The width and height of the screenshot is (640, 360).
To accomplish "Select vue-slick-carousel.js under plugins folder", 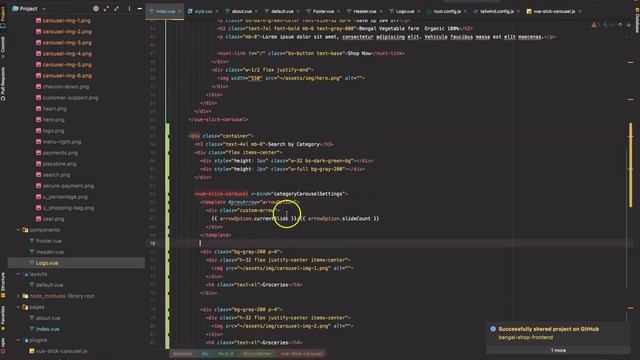I will (58, 351).
